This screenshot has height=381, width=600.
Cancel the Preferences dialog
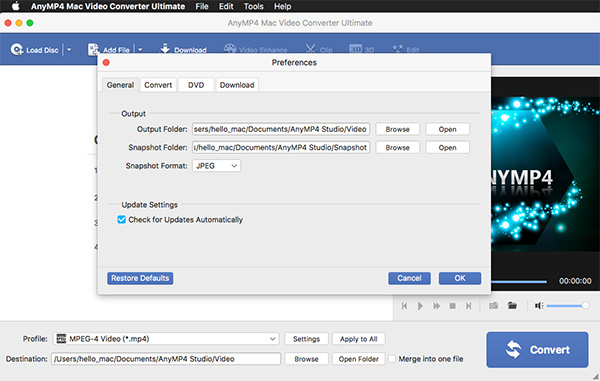coord(409,278)
